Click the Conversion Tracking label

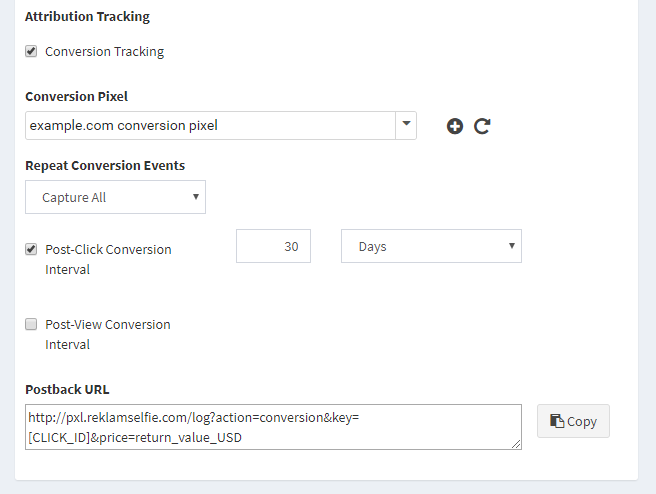tap(105, 51)
